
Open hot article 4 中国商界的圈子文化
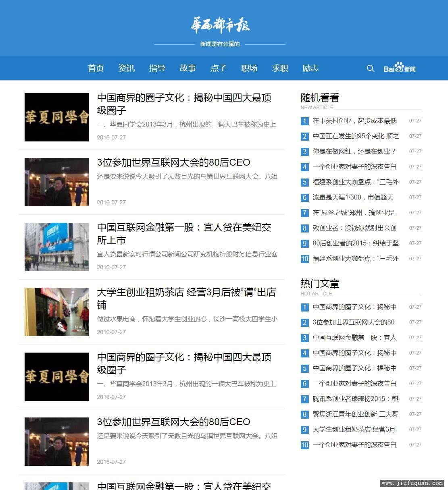pos(354,353)
